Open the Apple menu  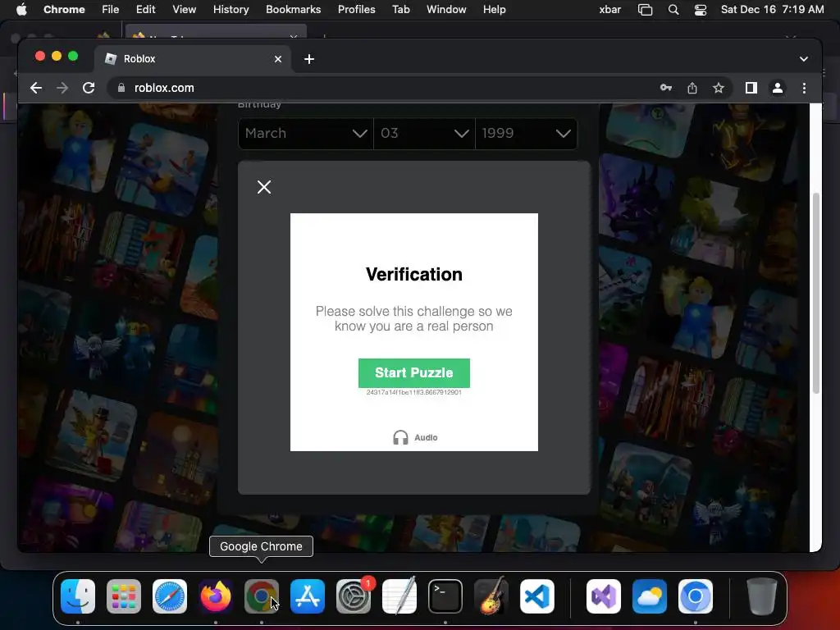21,9
